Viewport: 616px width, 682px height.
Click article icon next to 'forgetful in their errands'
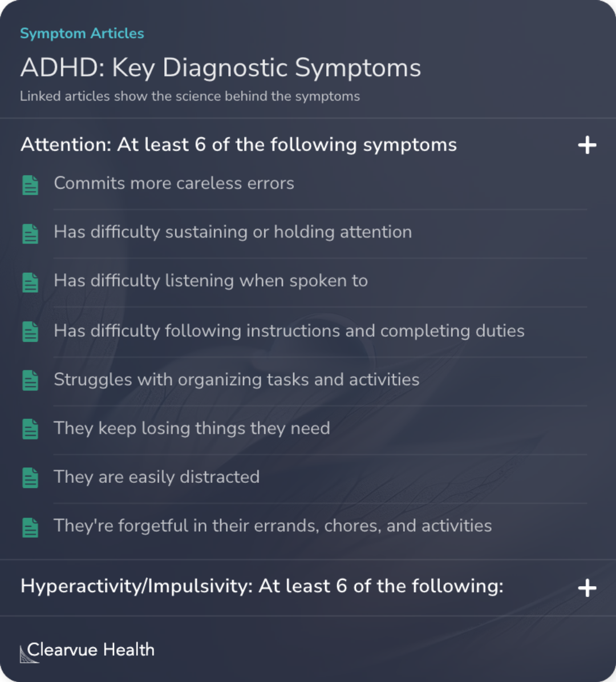coord(30,527)
